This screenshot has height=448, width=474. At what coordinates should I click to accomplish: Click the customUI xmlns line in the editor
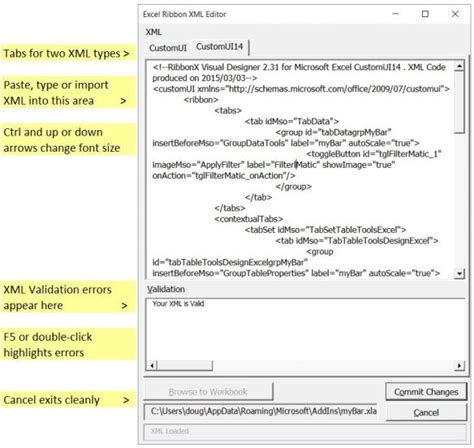[301, 89]
